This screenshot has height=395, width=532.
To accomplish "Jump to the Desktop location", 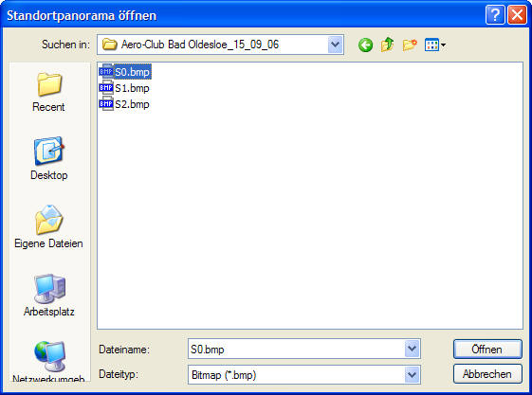I will 48,158.
